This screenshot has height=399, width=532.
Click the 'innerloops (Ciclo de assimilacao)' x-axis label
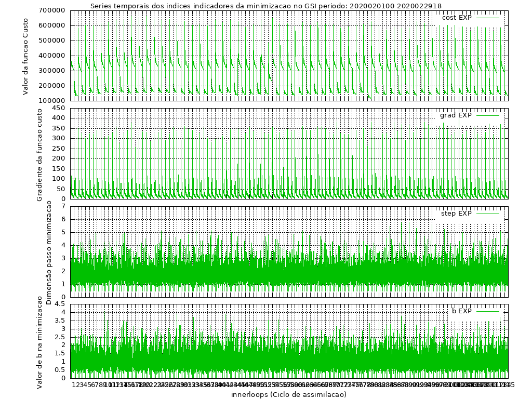289,394
